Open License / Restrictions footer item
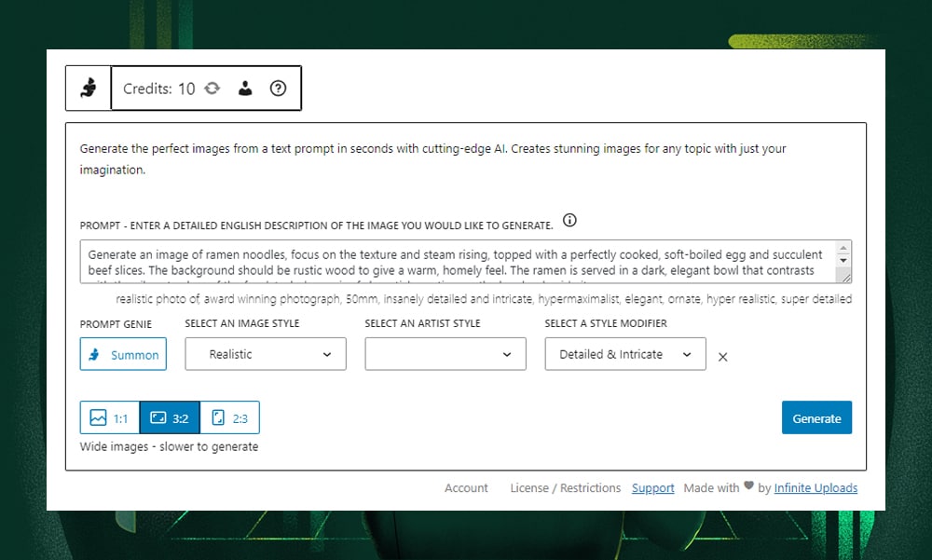This screenshot has width=932, height=560. 565,488
